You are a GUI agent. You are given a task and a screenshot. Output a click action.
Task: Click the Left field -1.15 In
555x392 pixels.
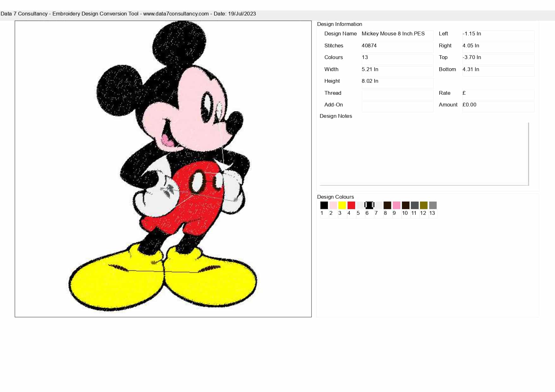498,36
